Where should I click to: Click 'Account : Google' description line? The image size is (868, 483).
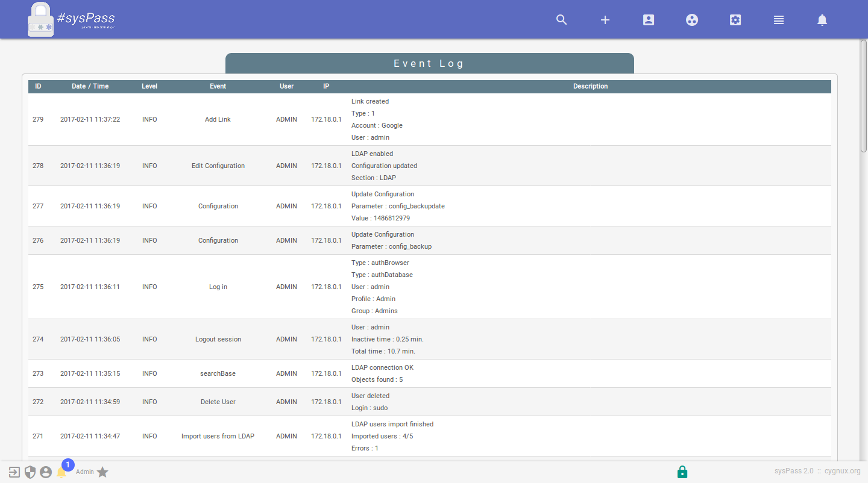tap(377, 125)
